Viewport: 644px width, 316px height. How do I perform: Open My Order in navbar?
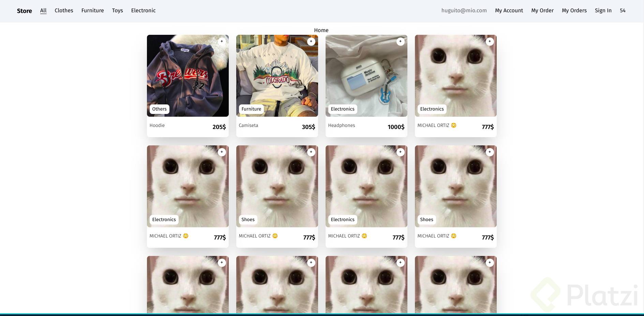[542, 11]
